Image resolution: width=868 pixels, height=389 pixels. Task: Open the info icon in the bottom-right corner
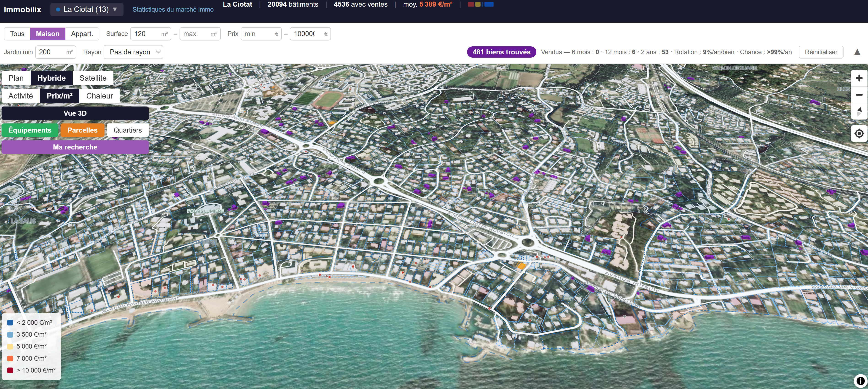[860, 381]
